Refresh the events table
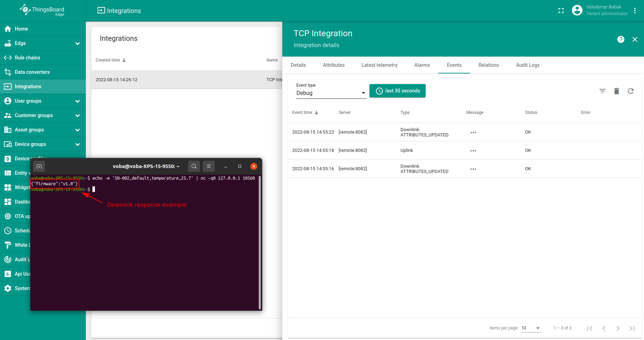This screenshot has height=340, width=644. 631,91
